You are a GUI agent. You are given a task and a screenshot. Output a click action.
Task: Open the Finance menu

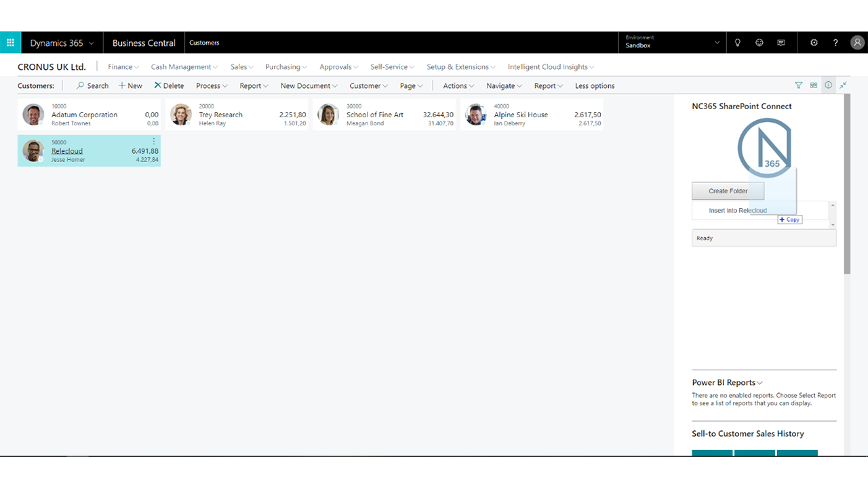coord(123,67)
